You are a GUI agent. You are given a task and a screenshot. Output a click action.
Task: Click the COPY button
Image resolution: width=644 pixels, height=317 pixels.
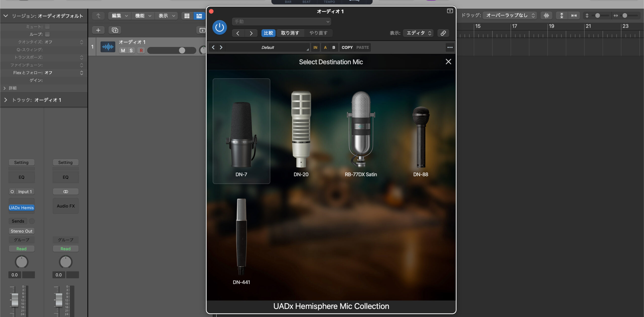(347, 47)
